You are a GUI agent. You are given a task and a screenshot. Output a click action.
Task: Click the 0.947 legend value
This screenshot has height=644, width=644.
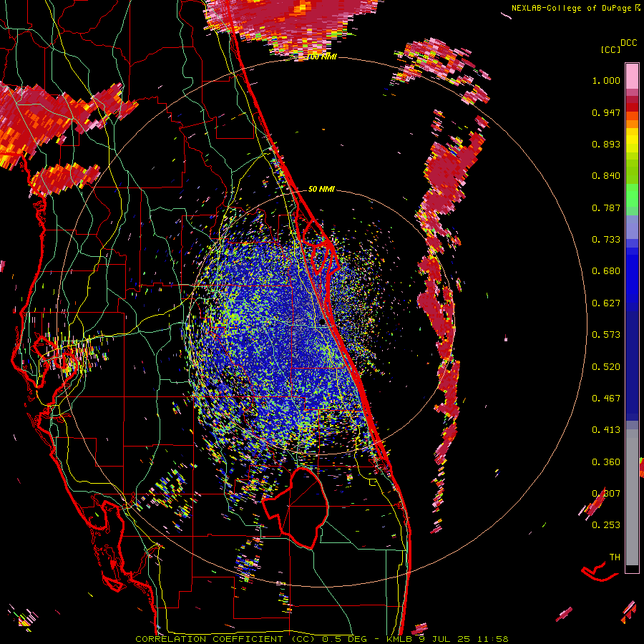coord(606,112)
